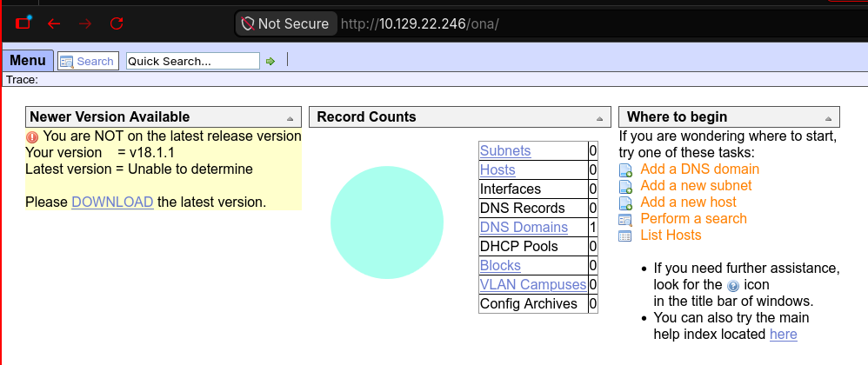Click Add a new host link

tap(689, 202)
